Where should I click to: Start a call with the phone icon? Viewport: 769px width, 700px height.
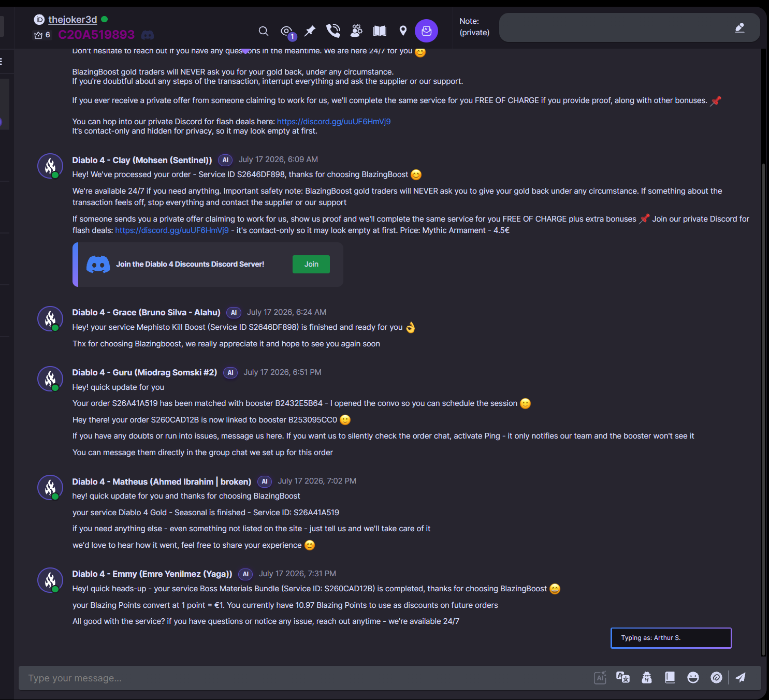point(333,31)
